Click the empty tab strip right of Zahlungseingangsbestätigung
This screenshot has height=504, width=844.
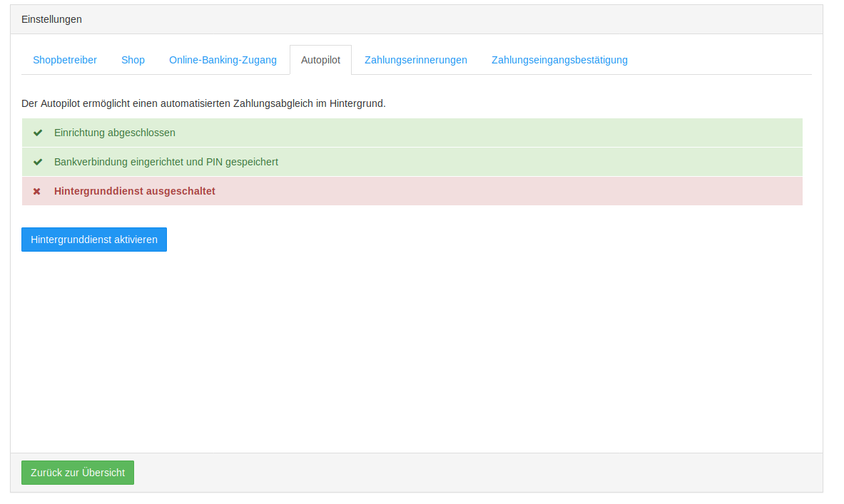tap(721, 60)
